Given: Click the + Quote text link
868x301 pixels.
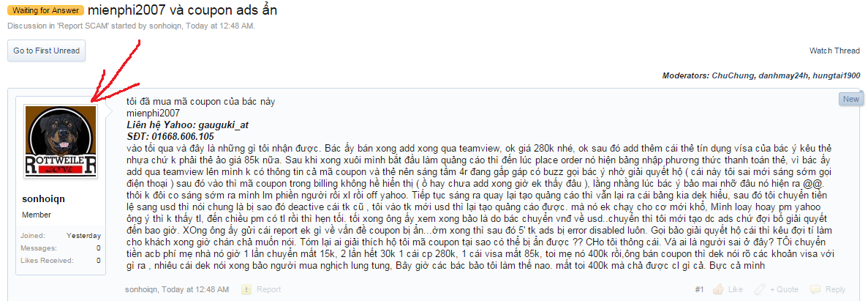Looking at the screenshot, I should click(x=784, y=289).
